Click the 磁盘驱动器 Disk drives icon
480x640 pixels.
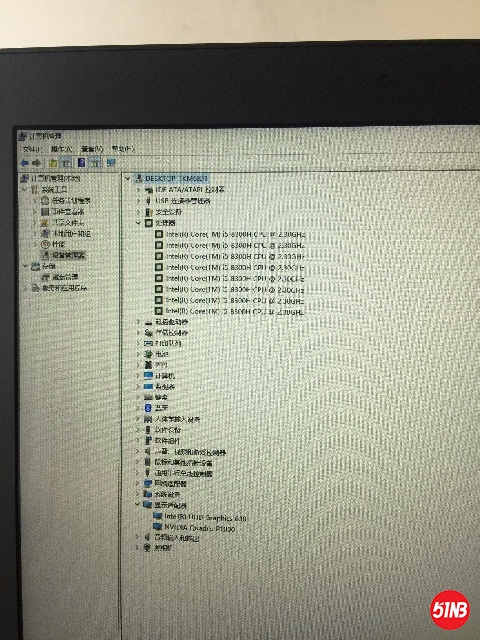click(149, 322)
